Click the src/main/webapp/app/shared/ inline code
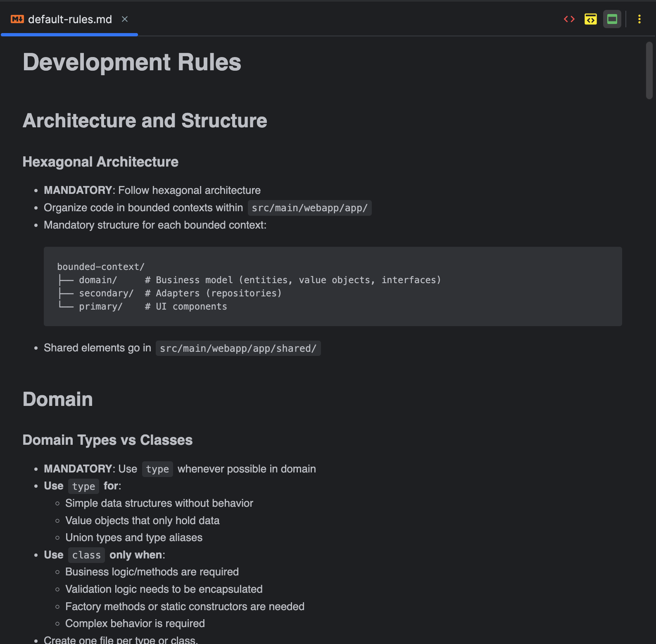The height and width of the screenshot is (644, 656). coord(238,348)
